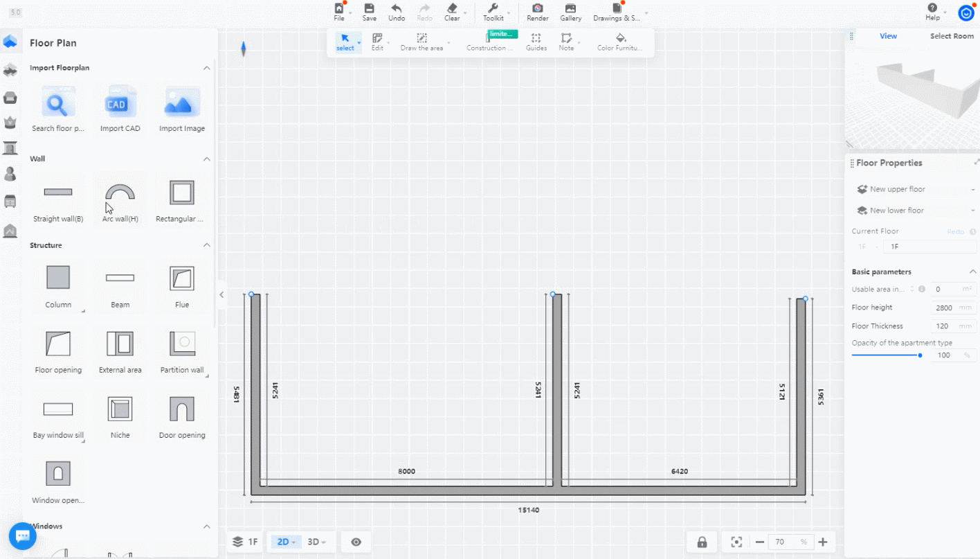Viewport: 980px width, 559px height.
Task: Collapse the Wall section
Action: tap(206, 159)
